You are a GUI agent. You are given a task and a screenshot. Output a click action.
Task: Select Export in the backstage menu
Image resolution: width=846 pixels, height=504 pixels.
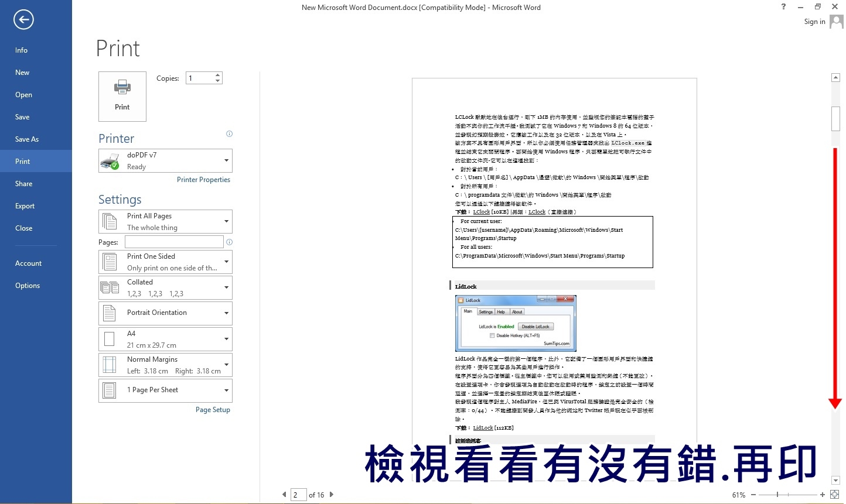(36, 206)
